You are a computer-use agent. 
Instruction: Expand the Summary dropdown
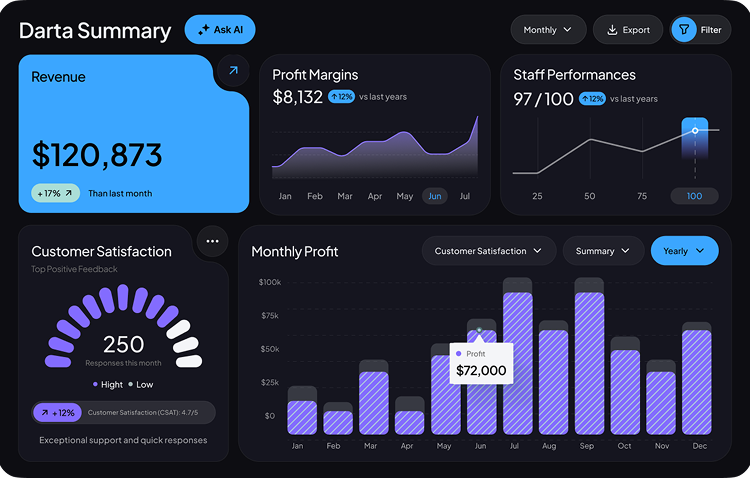point(603,251)
